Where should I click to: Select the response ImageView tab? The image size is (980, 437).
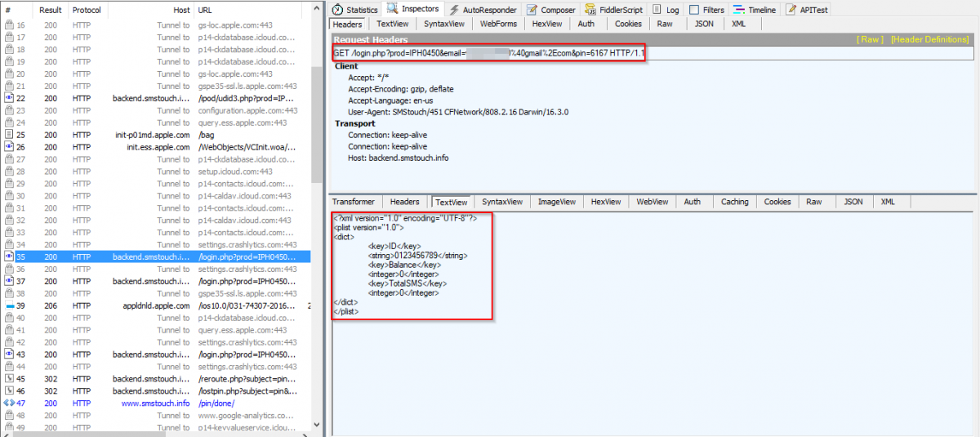point(555,202)
